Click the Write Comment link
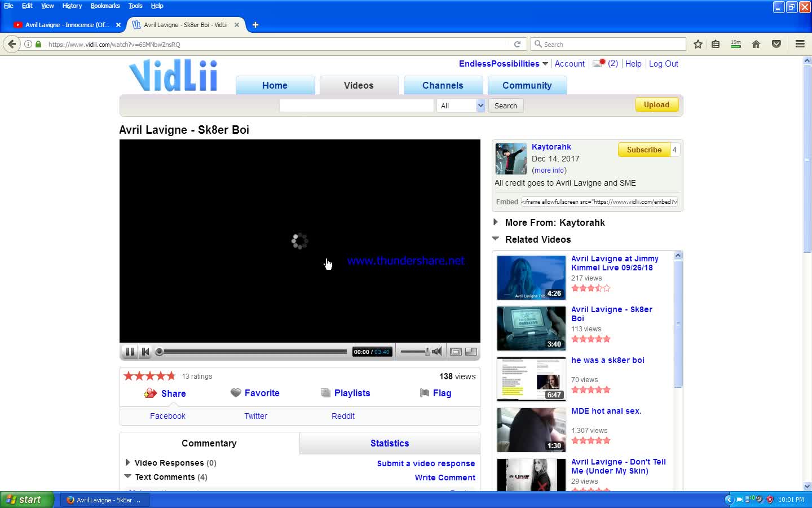Viewport: 812px width, 508px height. [x=445, y=478]
